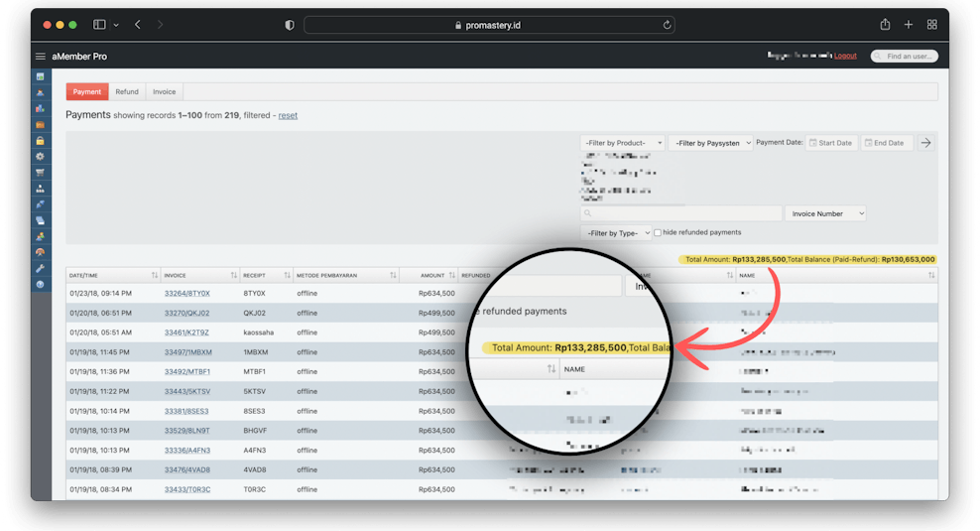
Task: Open the helpdesk headset sidebar icon
Action: pyautogui.click(x=40, y=252)
